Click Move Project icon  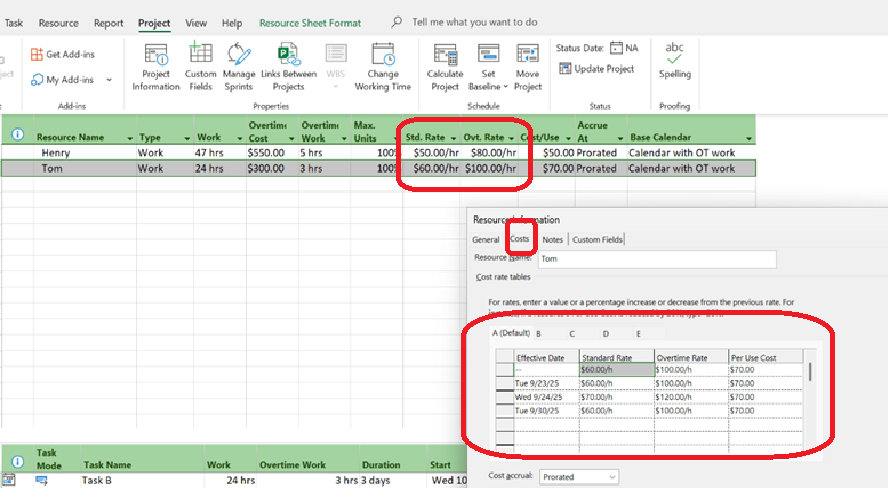527,54
